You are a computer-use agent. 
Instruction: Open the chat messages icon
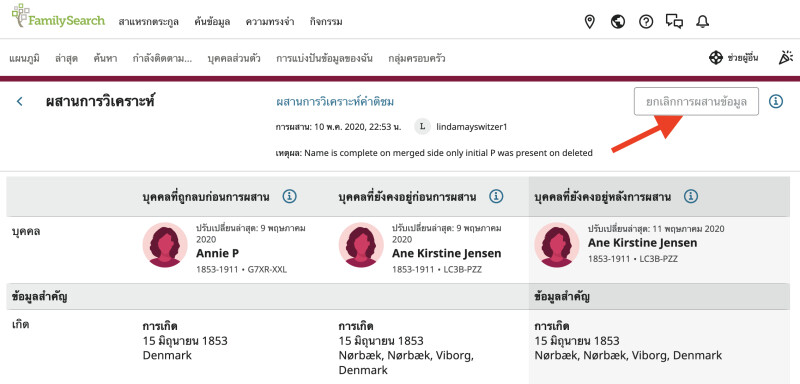coord(674,21)
